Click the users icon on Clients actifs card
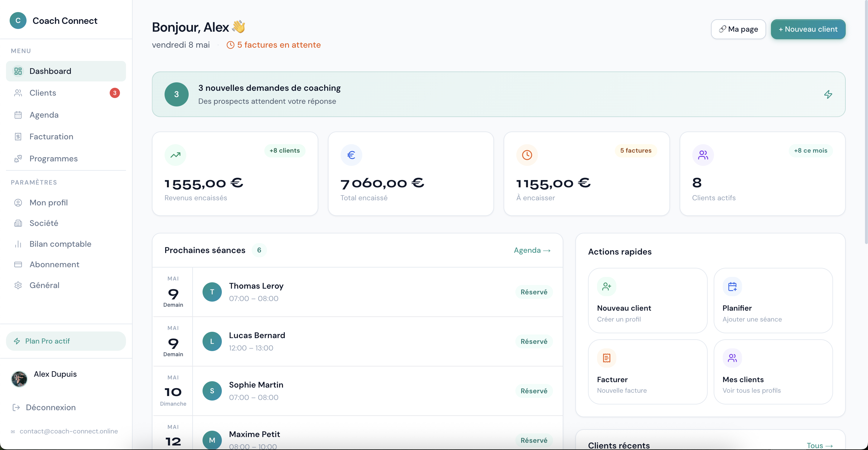The height and width of the screenshot is (450, 868). click(703, 155)
